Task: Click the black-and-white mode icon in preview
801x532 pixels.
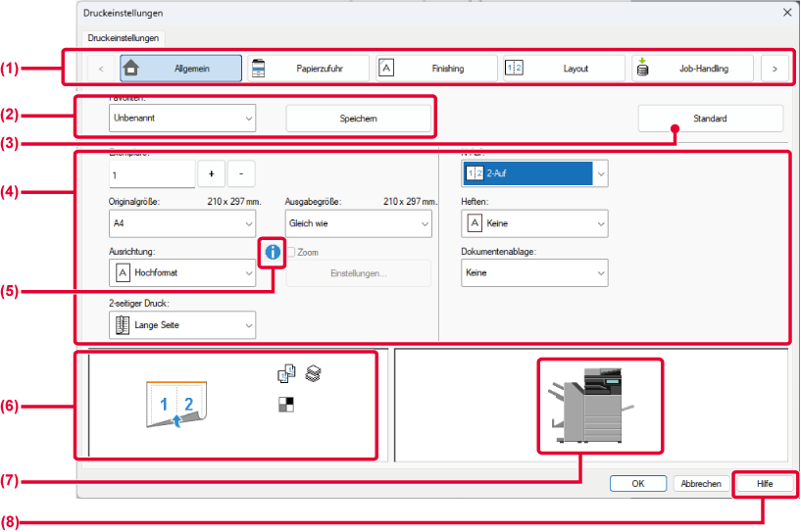Action: tap(286, 404)
